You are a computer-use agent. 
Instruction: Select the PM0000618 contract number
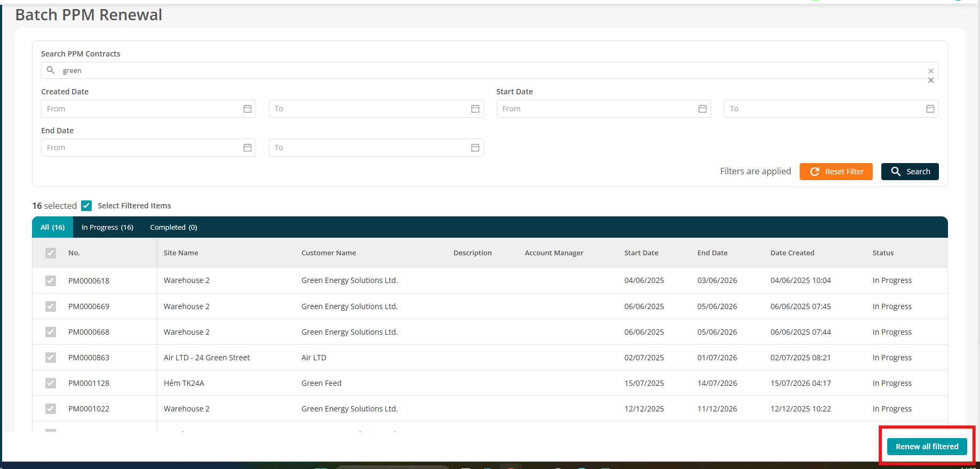coord(89,281)
